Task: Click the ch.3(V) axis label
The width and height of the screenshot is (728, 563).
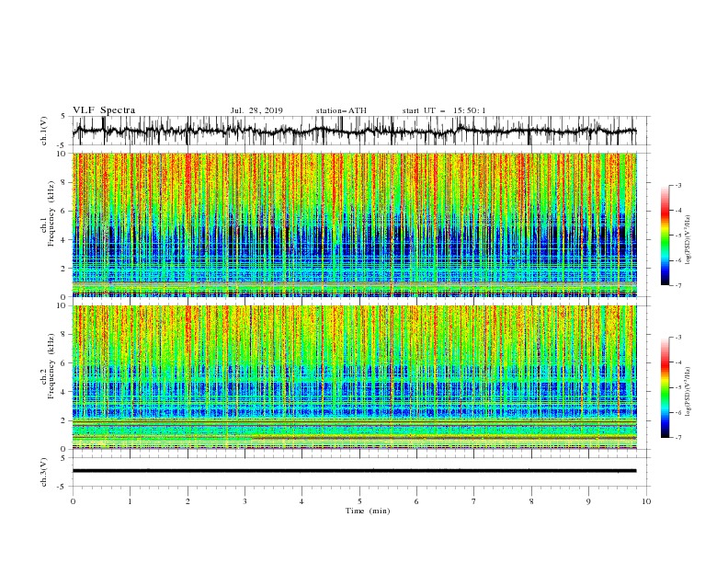Action: tap(44, 472)
